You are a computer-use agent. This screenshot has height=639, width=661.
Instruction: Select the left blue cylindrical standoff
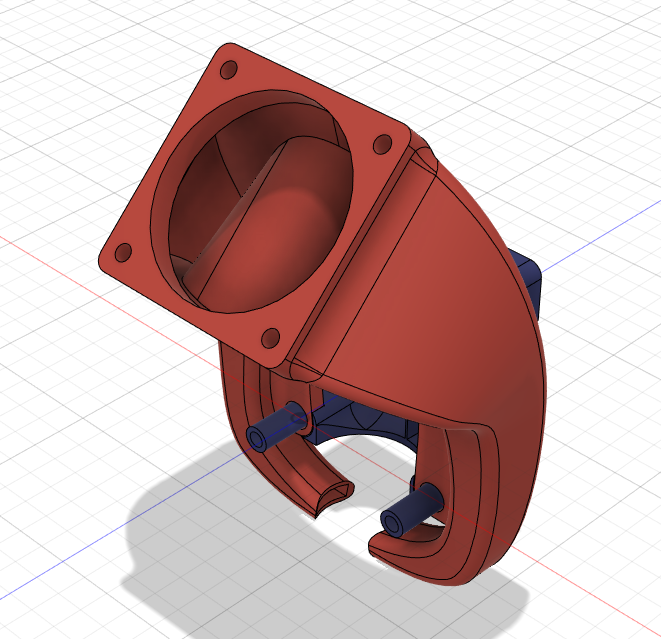click(x=276, y=427)
